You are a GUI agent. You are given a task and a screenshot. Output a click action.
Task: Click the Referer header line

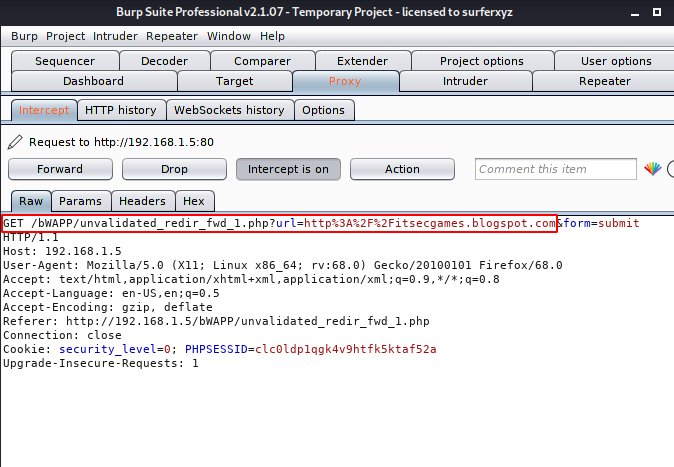(x=216, y=321)
